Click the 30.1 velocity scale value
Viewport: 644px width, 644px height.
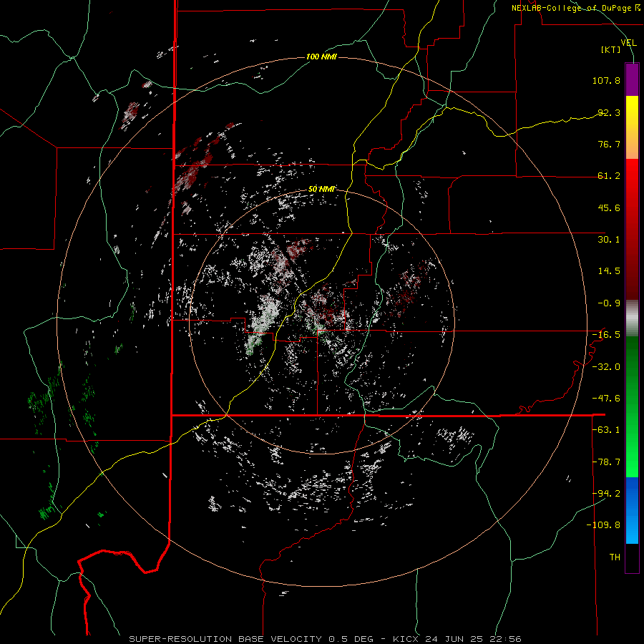point(609,240)
